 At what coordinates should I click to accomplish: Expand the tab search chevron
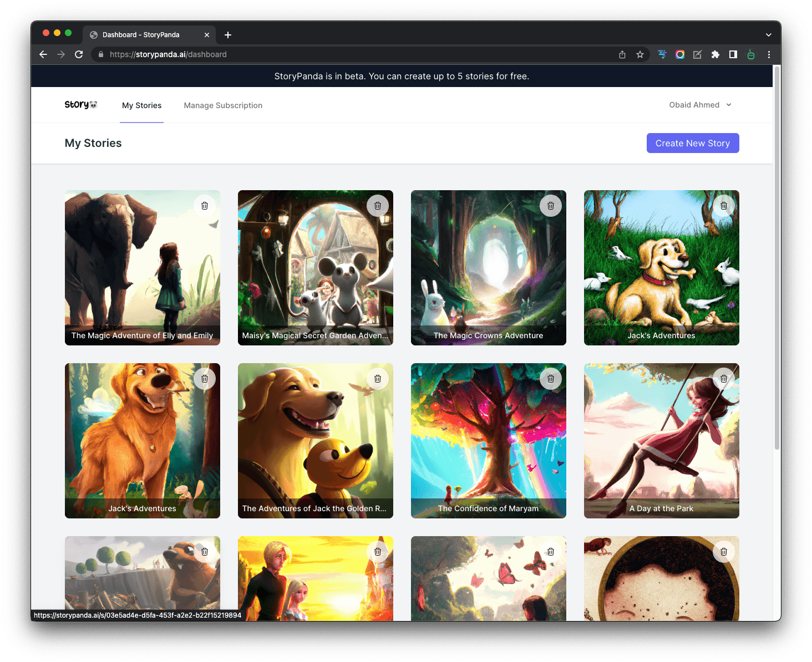point(769,35)
